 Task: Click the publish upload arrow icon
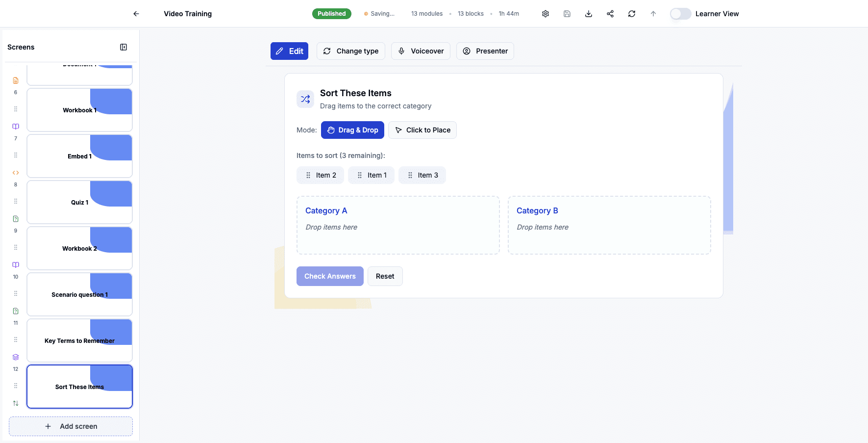[x=653, y=13]
